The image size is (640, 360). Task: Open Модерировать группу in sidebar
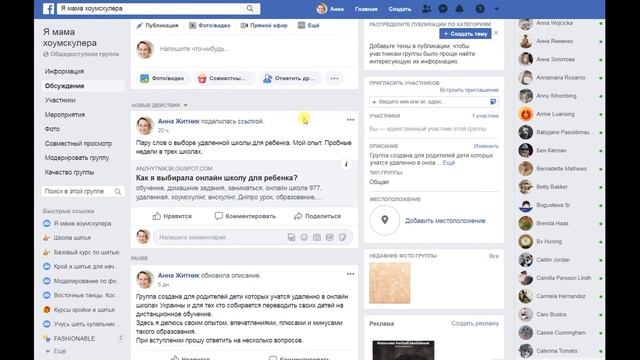[x=77, y=158]
